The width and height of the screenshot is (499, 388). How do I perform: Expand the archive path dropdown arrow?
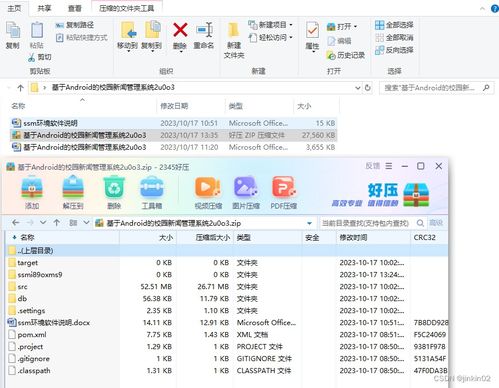click(x=309, y=223)
